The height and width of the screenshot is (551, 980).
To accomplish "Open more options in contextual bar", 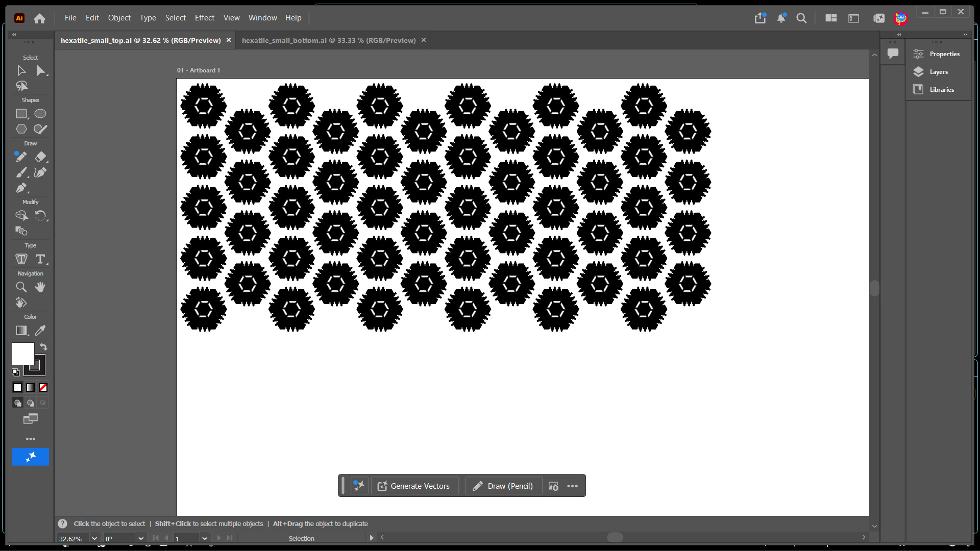I will pos(573,486).
